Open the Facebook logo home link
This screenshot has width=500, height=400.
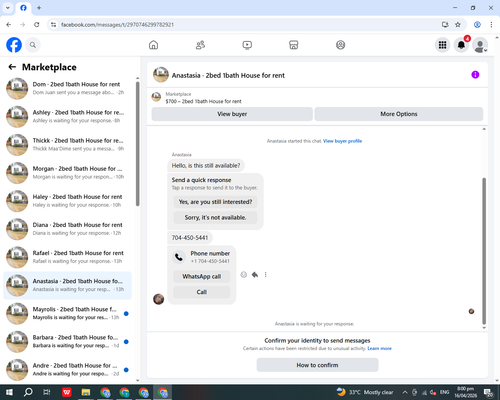point(14,45)
